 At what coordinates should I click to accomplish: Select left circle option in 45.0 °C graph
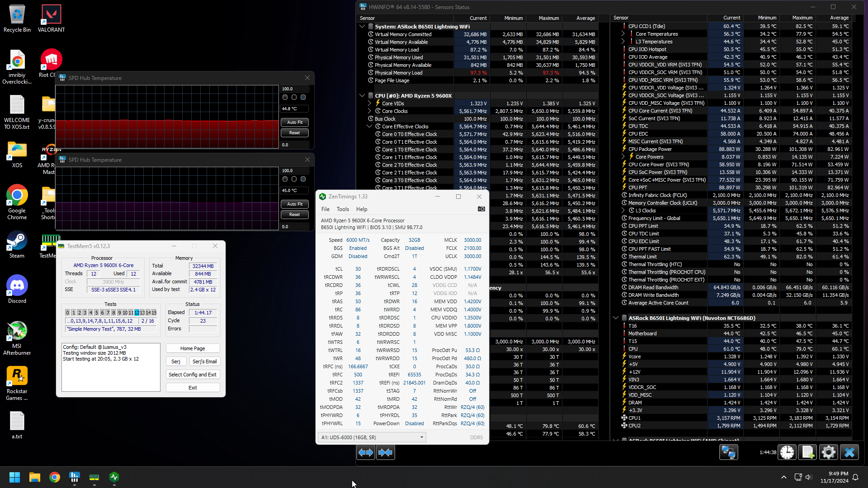click(285, 179)
